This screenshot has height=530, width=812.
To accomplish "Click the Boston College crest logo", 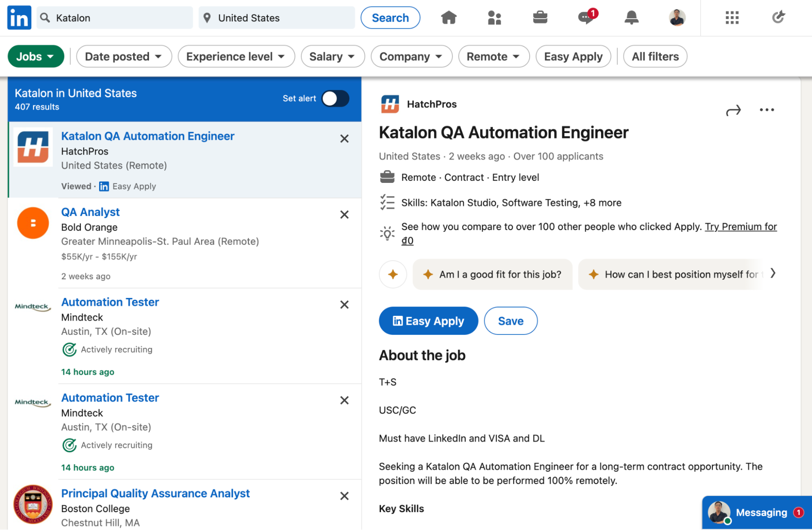I will 33,504.
